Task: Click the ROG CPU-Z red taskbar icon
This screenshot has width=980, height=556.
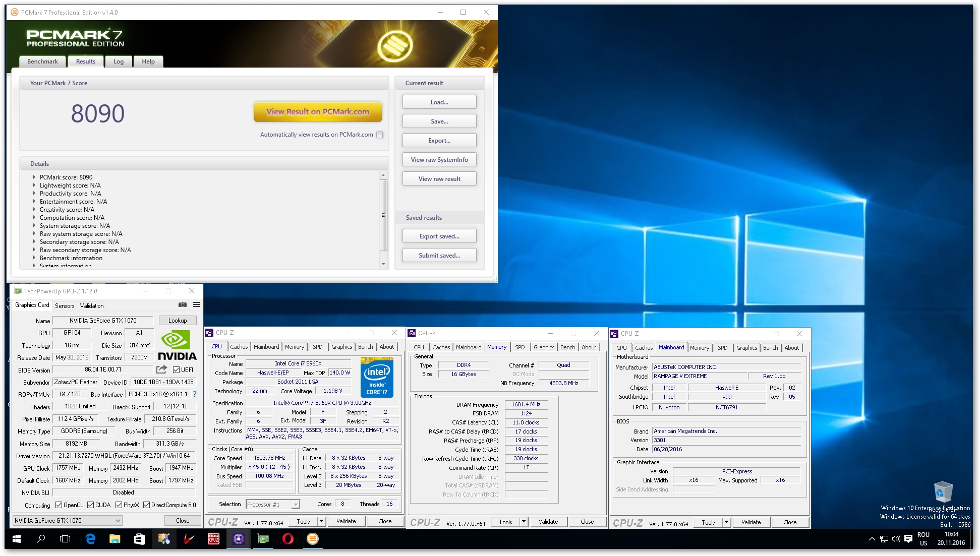Action: pyautogui.click(x=214, y=539)
